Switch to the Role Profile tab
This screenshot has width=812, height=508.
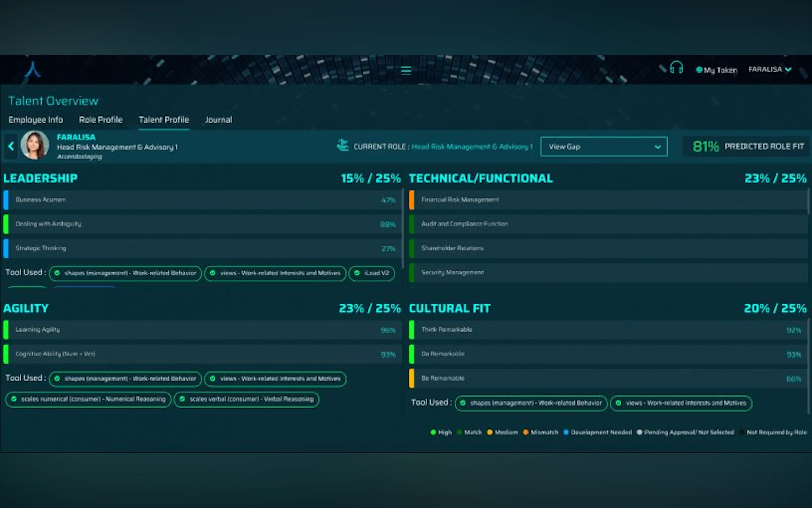click(100, 120)
